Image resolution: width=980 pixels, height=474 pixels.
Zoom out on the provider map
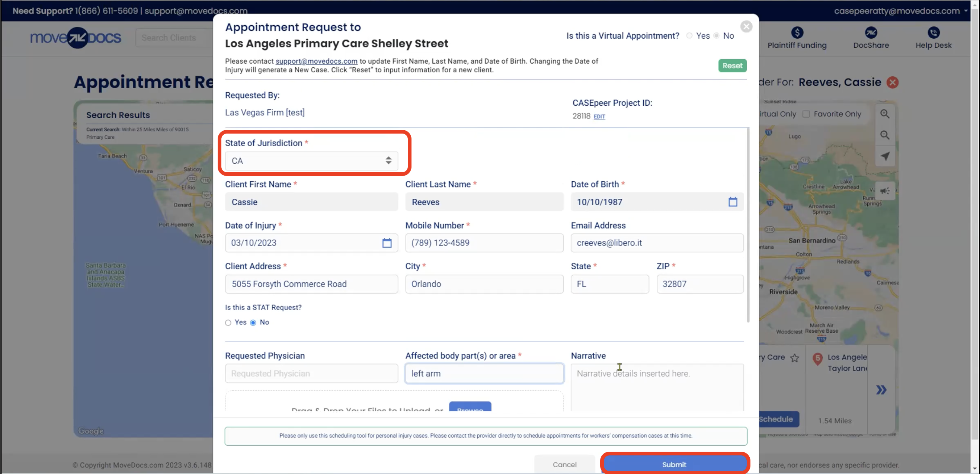coord(885,135)
